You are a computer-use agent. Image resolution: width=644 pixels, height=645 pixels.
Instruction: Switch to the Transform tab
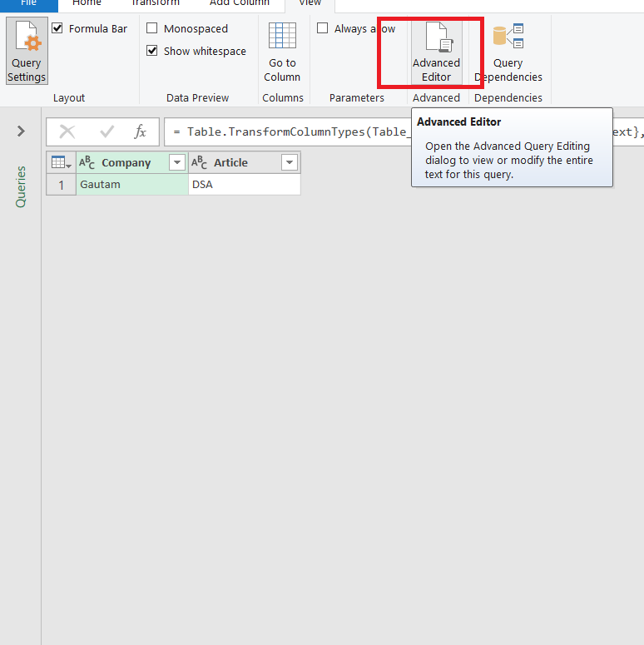tap(155, 4)
